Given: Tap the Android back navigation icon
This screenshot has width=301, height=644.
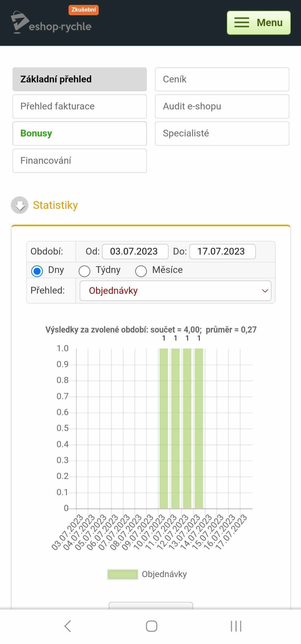Looking at the screenshot, I should pyautogui.click(x=68, y=626).
